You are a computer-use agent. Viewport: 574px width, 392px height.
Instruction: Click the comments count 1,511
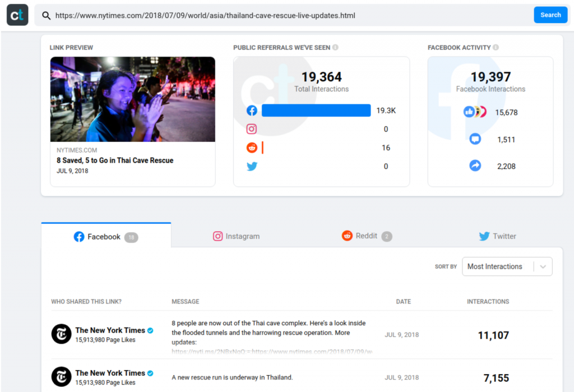[x=506, y=140]
